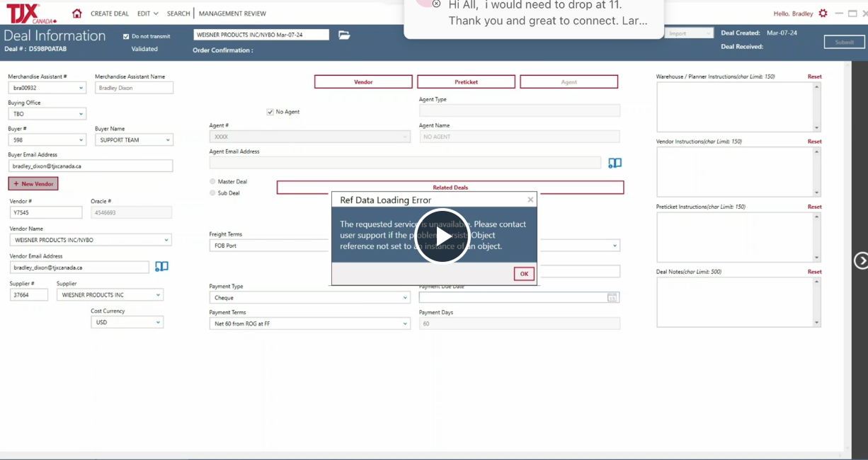Click the OK button in error dialog

click(x=524, y=273)
